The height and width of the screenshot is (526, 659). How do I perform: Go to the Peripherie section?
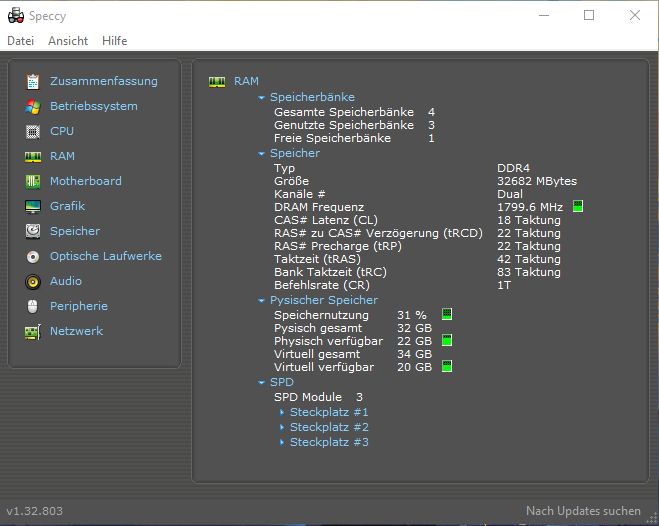click(79, 306)
